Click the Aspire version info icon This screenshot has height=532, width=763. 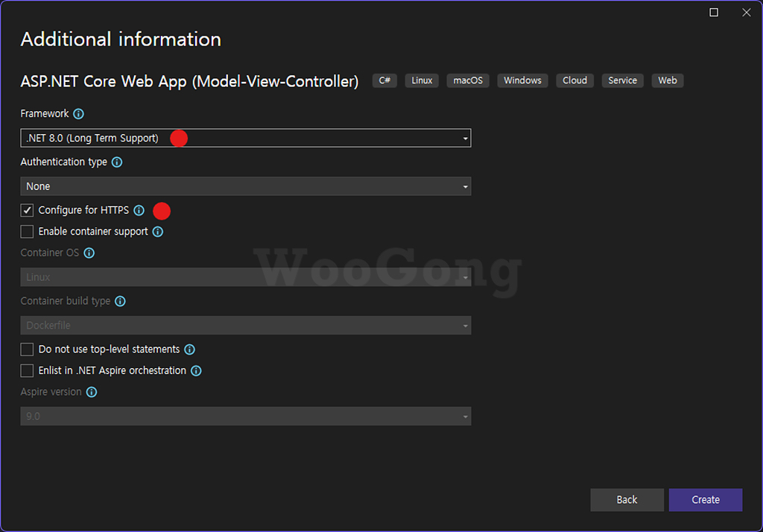(x=92, y=393)
